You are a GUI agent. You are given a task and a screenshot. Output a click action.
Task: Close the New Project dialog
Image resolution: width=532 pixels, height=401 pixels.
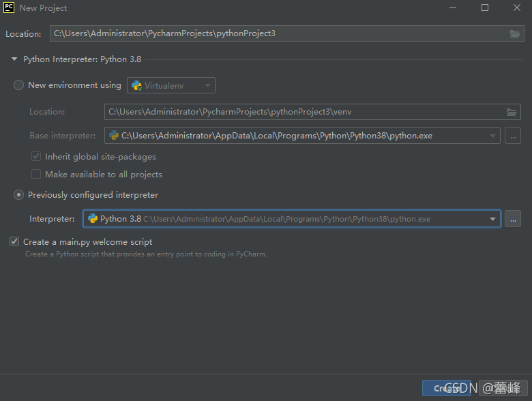[x=517, y=8]
